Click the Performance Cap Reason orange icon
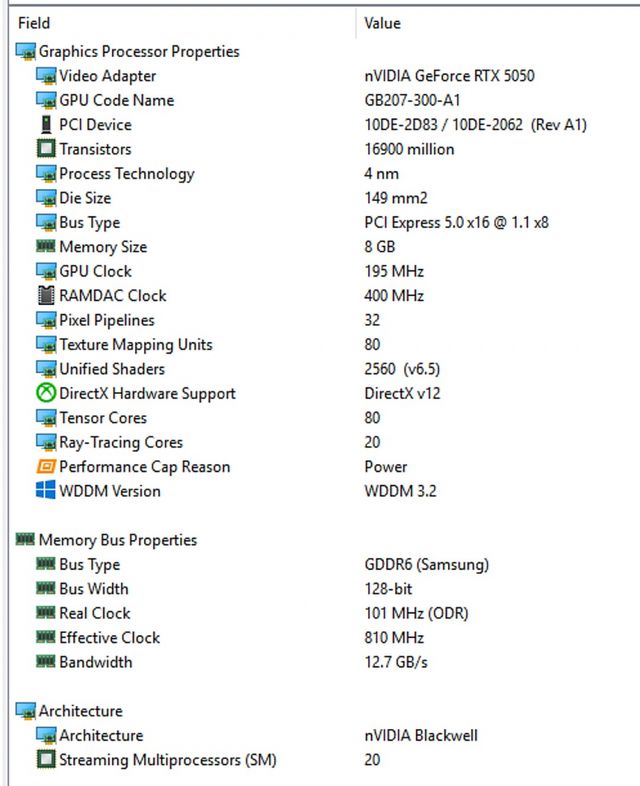The image size is (640, 786). 46,467
